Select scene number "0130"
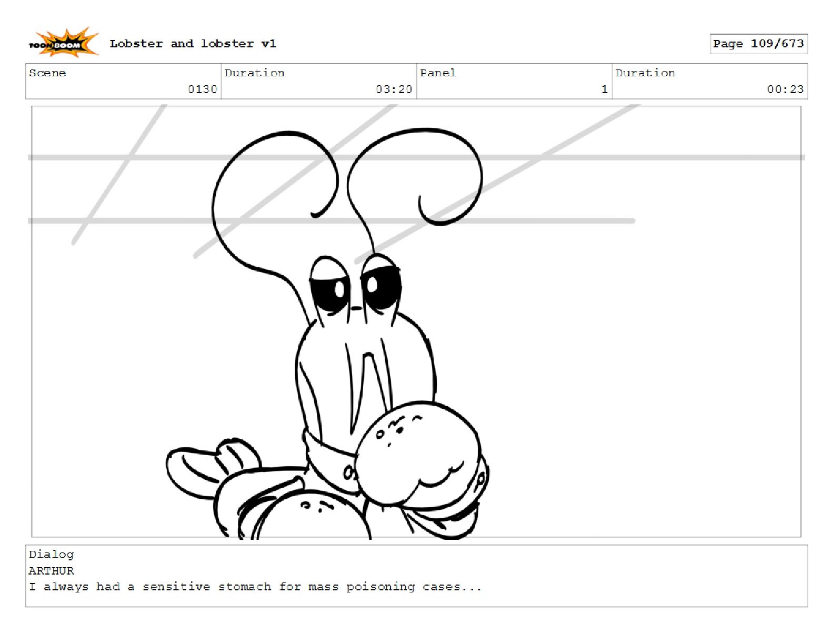Image resolution: width=832 pixels, height=644 pixels. tap(203, 89)
